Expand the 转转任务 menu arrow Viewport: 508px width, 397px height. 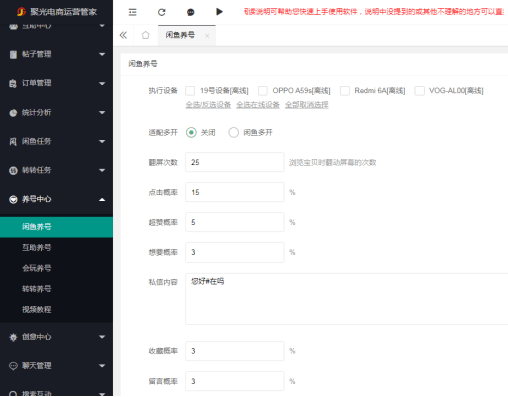102,170
